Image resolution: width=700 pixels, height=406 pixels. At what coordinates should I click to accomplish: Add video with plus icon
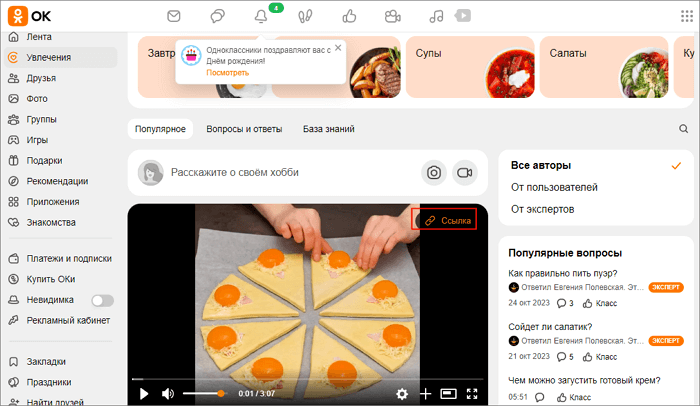pos(425,393)
